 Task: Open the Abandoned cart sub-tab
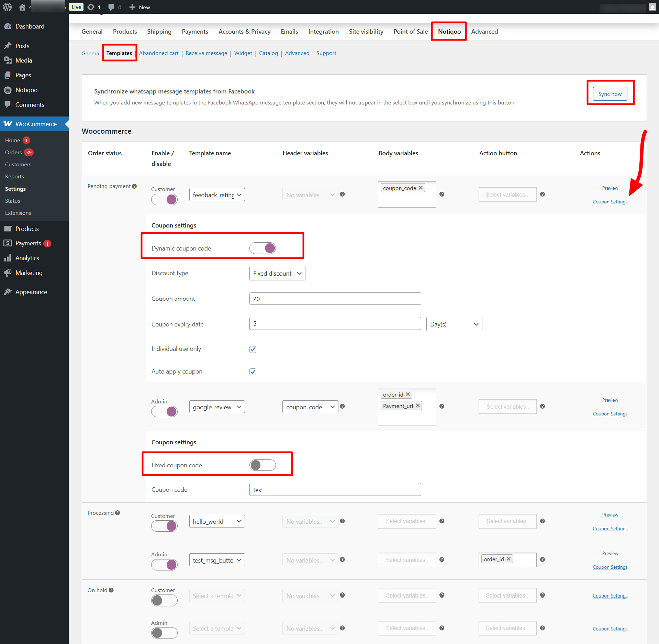[159, 53]
